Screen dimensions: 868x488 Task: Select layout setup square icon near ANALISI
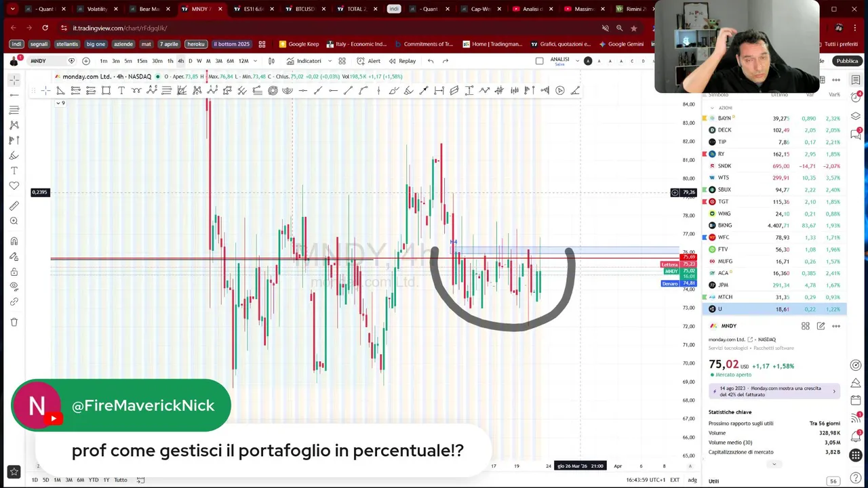(540, 61)
